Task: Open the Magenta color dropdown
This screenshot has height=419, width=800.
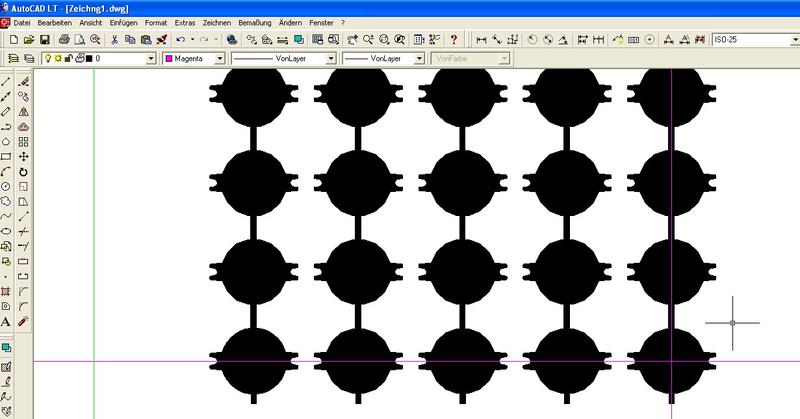Action: coord(219,59)
